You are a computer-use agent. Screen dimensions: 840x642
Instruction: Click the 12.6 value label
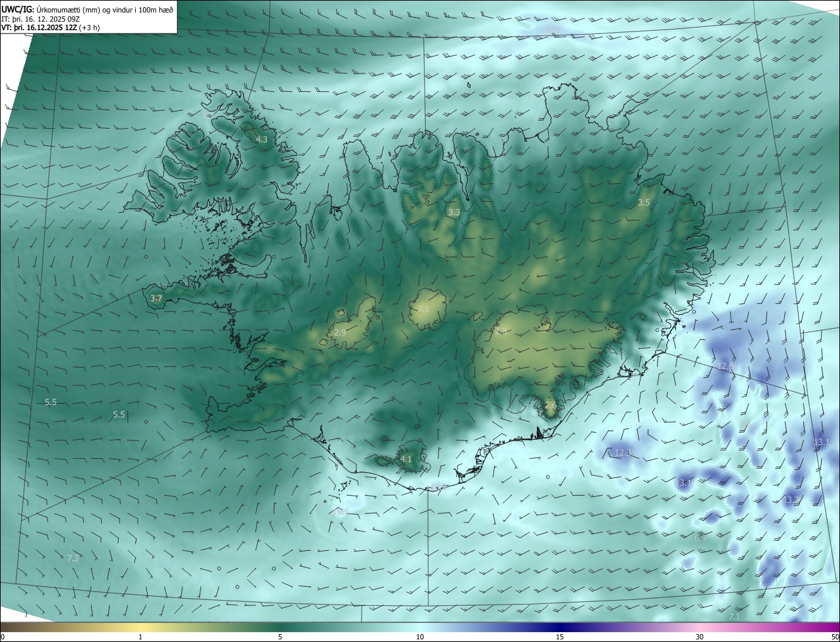pos(725,366)
